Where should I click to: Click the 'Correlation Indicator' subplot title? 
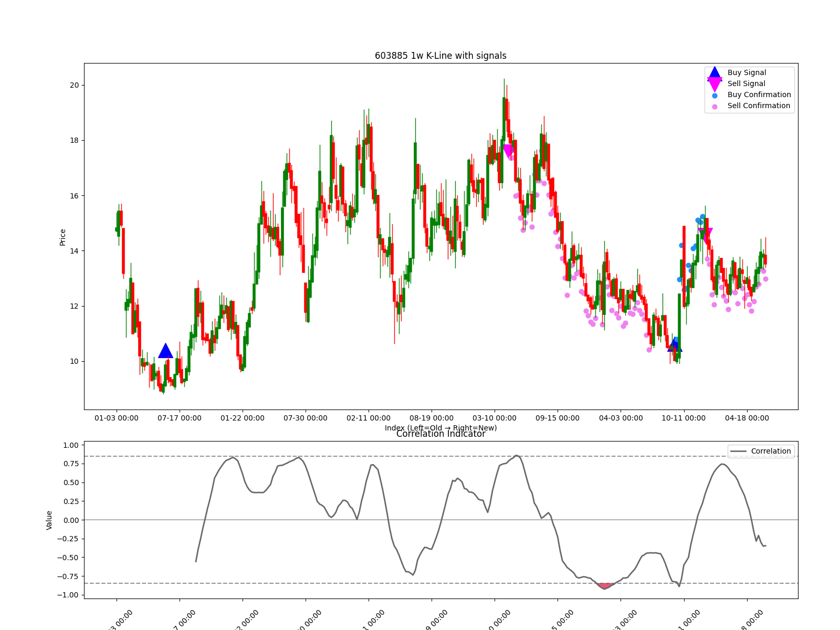(440, 434)
